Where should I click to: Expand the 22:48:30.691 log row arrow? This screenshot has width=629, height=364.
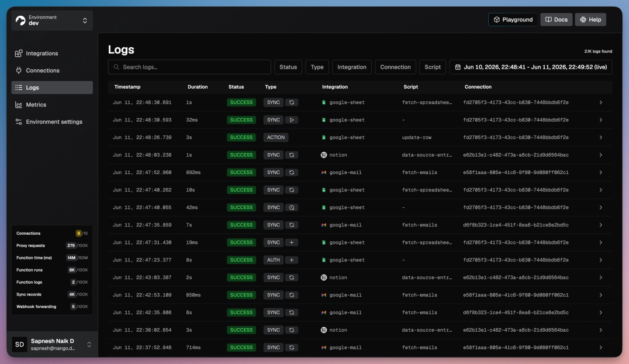point(601,103)
